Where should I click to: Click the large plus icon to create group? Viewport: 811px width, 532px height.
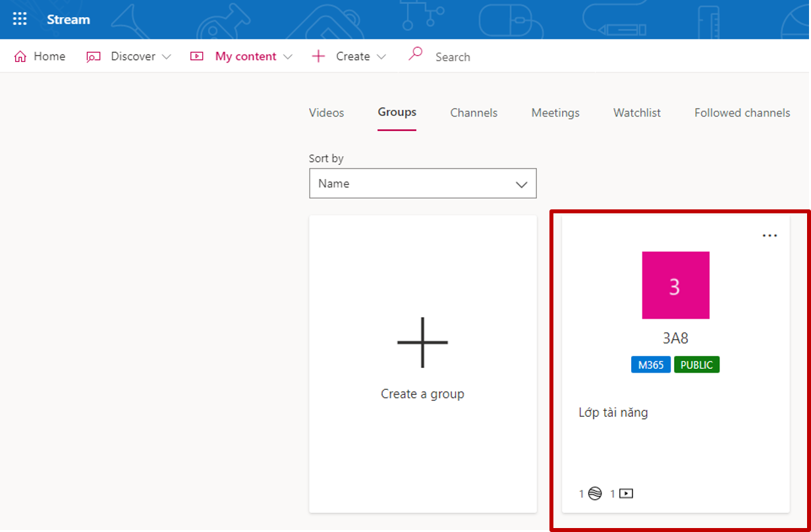pos(422,342)
